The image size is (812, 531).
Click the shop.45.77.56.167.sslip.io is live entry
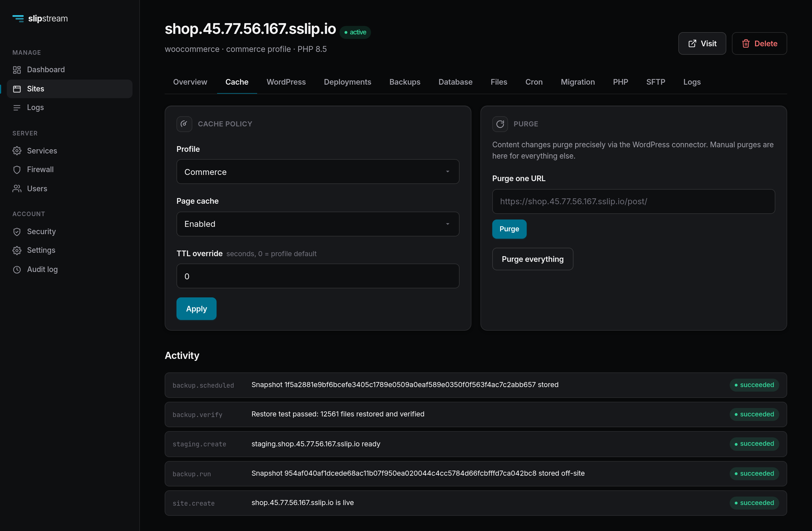(x=476, y=503)
